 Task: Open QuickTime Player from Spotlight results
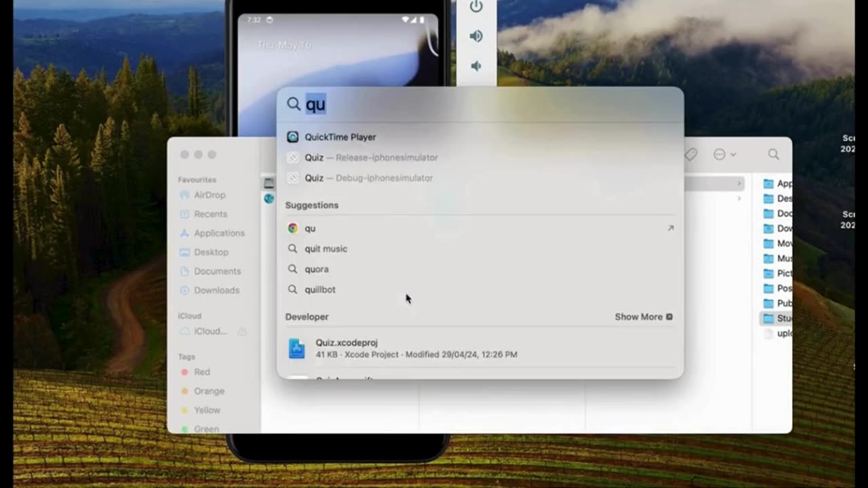point(480,137)
